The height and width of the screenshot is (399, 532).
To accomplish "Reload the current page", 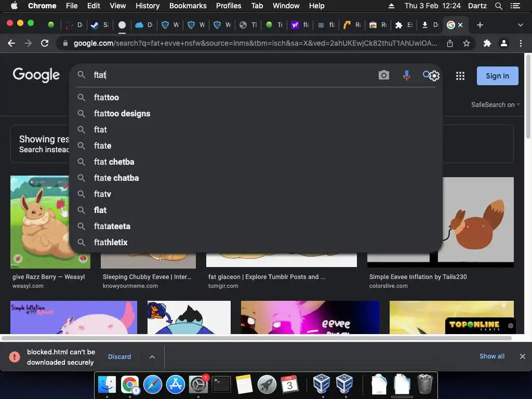I will pyautogui.click(x=45, y=43).
